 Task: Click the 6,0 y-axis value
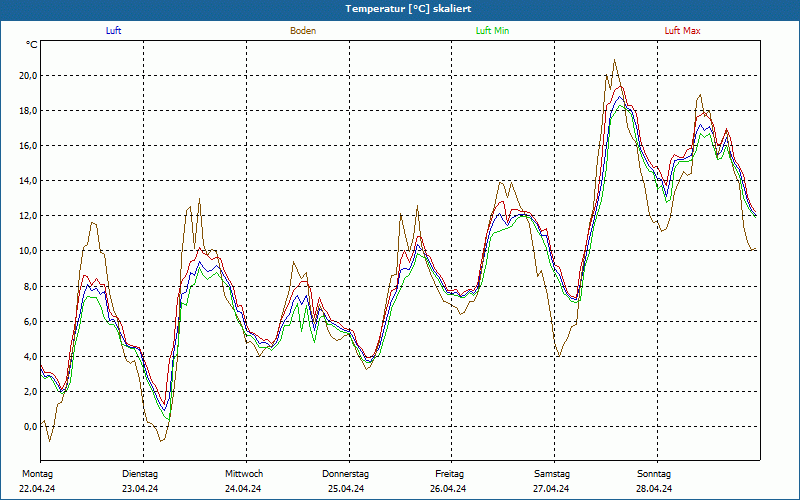[30, 321]
